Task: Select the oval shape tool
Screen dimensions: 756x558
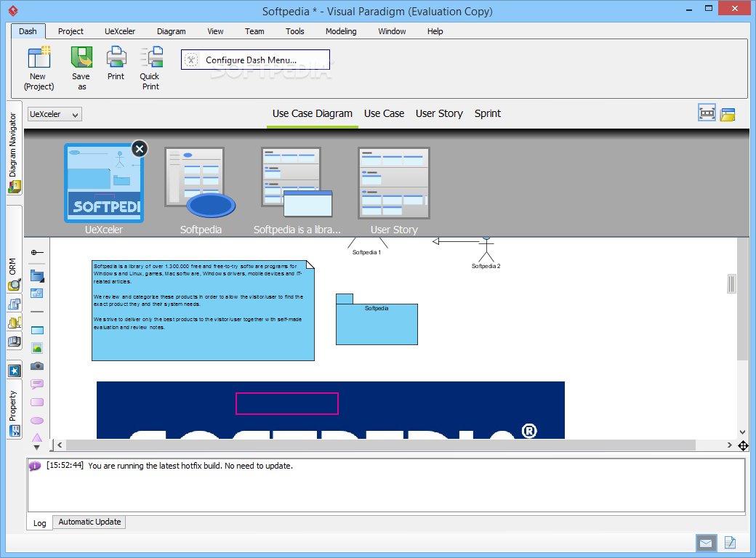Action: pyautogui.click(x=37, y=421)
